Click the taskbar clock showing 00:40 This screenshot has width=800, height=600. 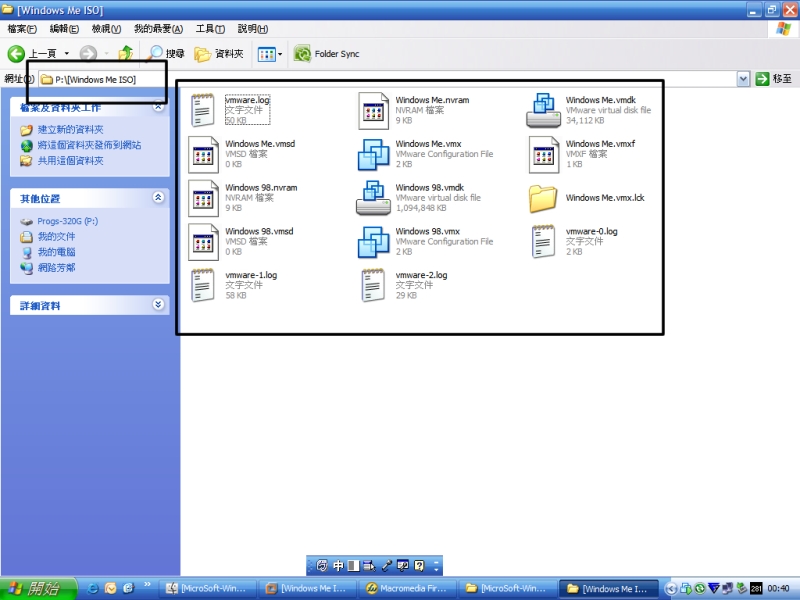pyautogui.click(x=779, y=589)
